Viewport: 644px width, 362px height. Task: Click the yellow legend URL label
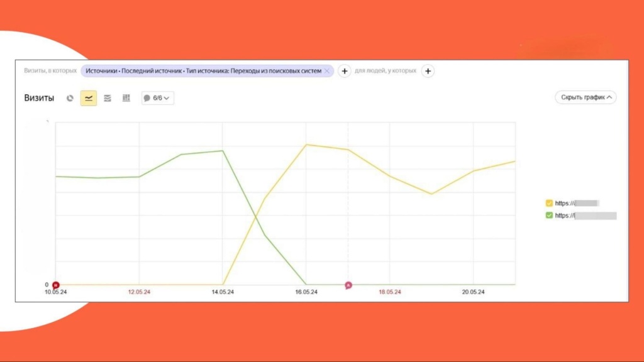(576, 203)
